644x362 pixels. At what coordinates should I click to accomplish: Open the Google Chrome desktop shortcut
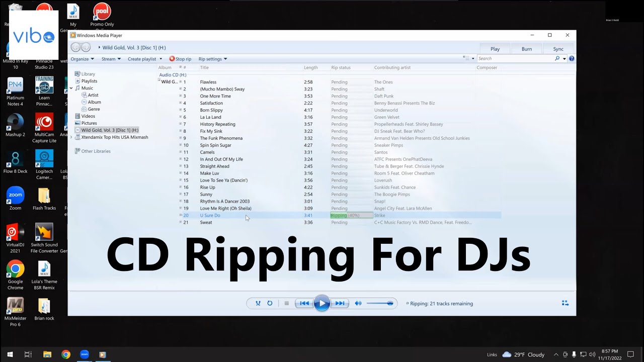(x=15, y=275)
